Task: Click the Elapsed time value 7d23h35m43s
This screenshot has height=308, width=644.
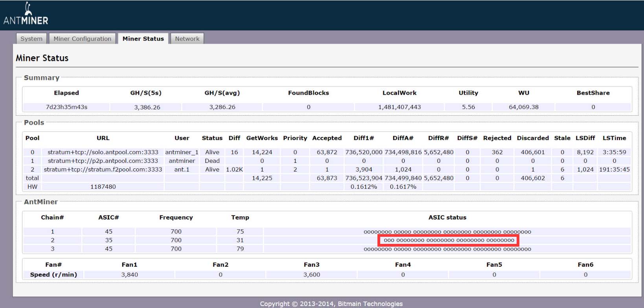Action: point(66,107)
